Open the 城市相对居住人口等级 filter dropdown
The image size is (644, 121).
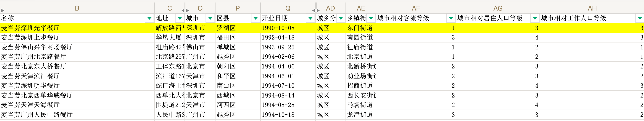(x=535, y=18)
